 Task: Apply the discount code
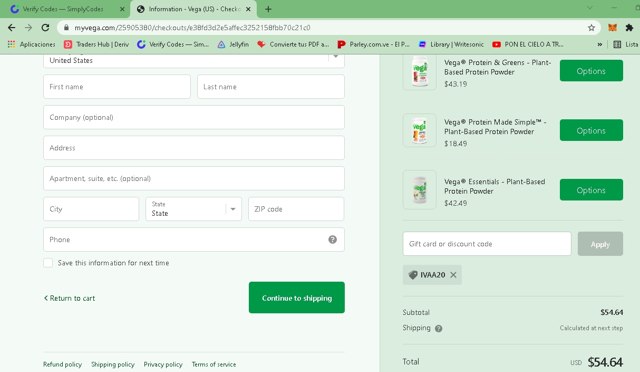pyautogui.click(x=600, y=244)
